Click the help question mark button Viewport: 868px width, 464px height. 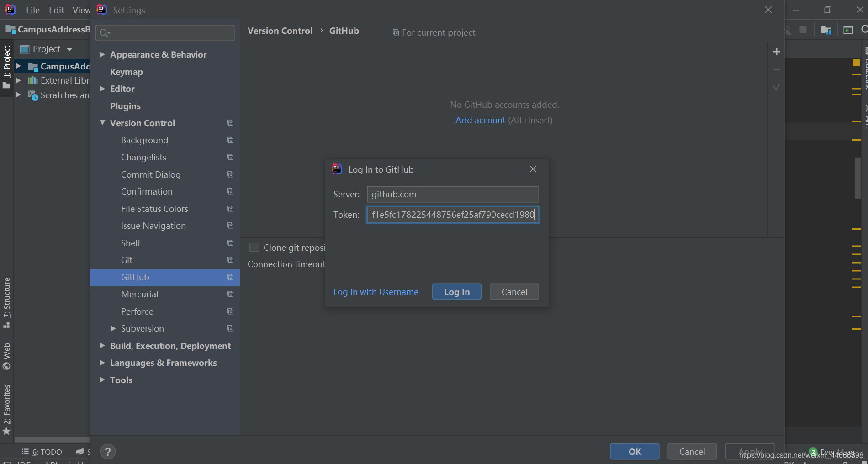[108, 452]
